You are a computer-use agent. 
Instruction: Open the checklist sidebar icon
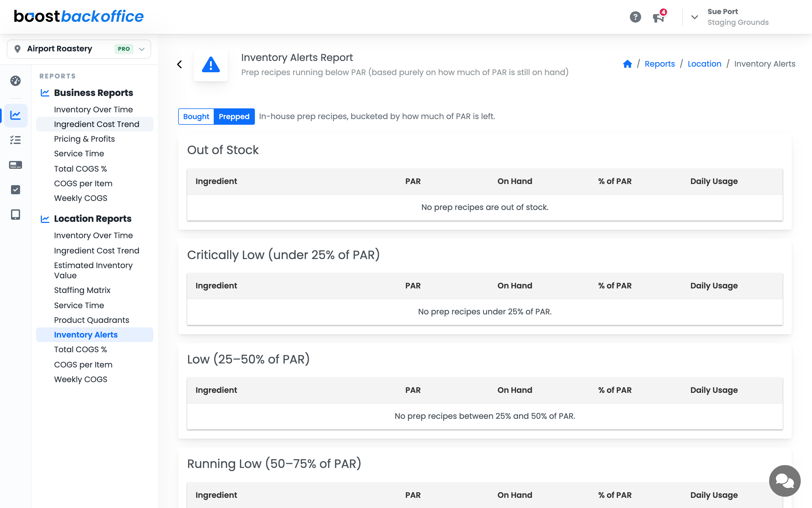(x=16, y=140)
